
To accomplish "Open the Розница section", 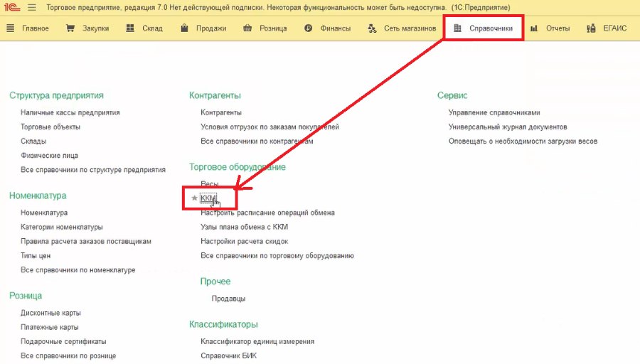I will 273,28.
